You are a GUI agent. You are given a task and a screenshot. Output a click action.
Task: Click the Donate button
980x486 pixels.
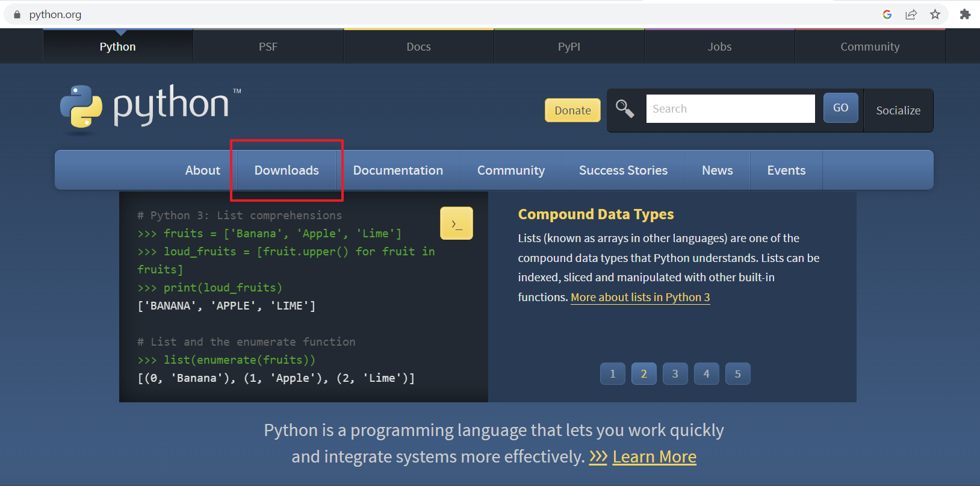point(572,110)
